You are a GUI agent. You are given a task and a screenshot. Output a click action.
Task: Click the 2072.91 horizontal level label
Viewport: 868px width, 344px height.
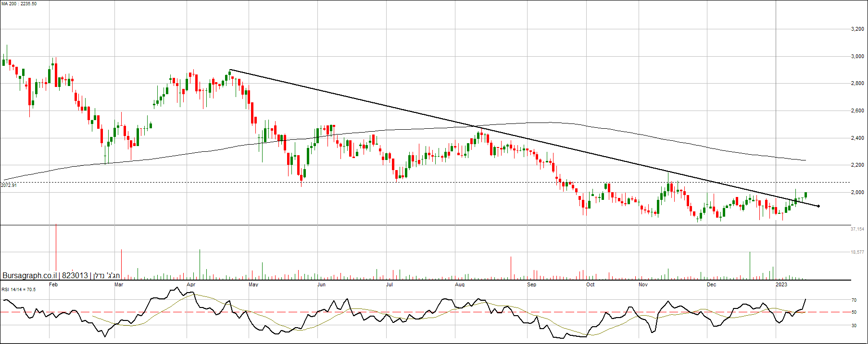pyautogui.click(x=9, y=185)
